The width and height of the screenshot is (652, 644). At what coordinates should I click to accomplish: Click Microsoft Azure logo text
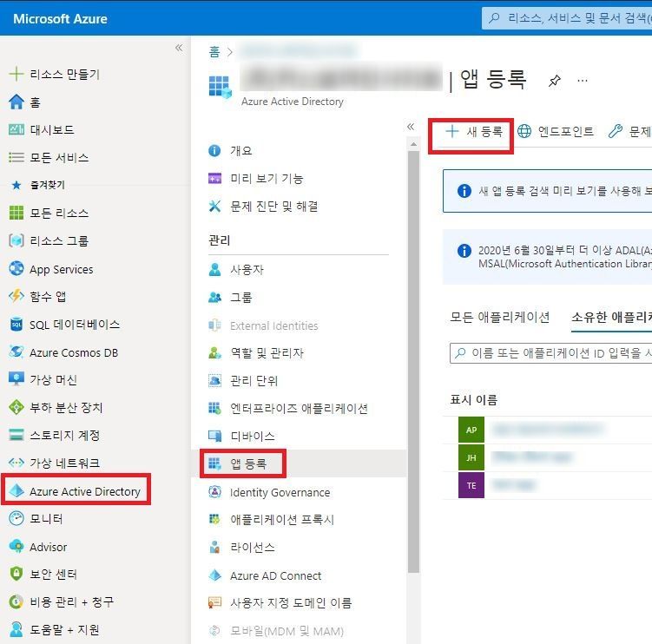click(x=60, y=19)
